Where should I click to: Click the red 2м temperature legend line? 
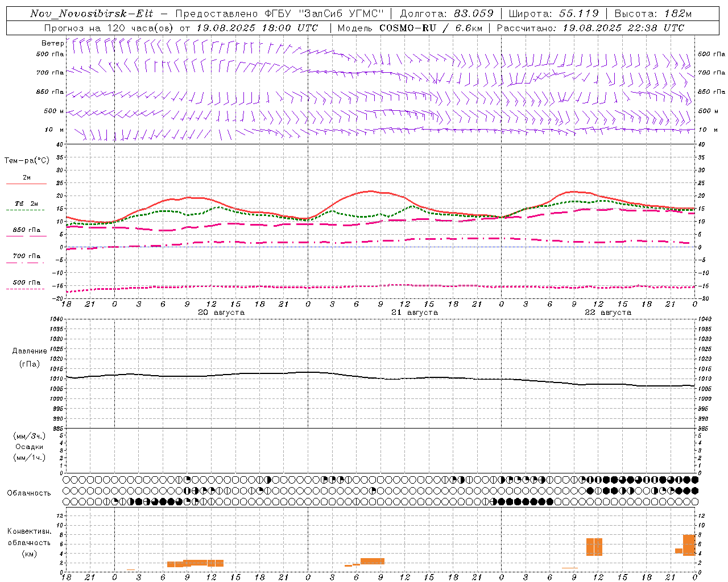pos(26,184)
